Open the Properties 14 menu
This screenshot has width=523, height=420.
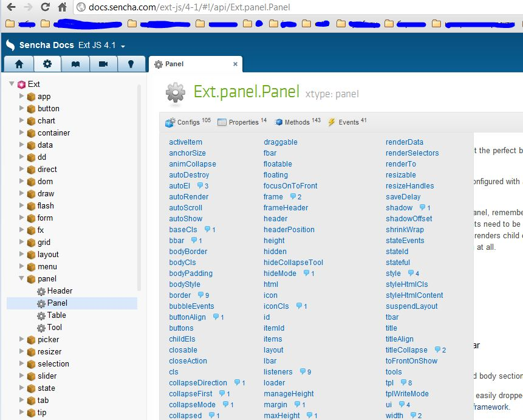[x=242, y=122]
